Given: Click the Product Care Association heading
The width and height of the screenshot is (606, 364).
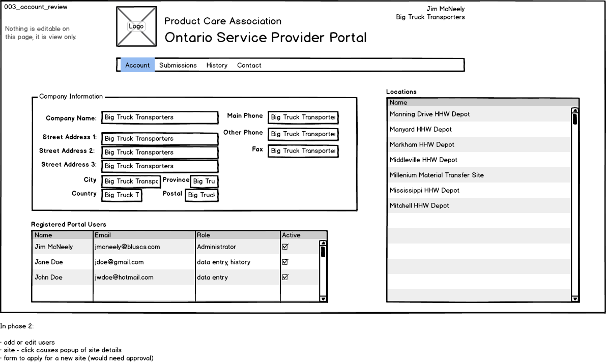Looking at the screenshot, I should click(223, 21).
